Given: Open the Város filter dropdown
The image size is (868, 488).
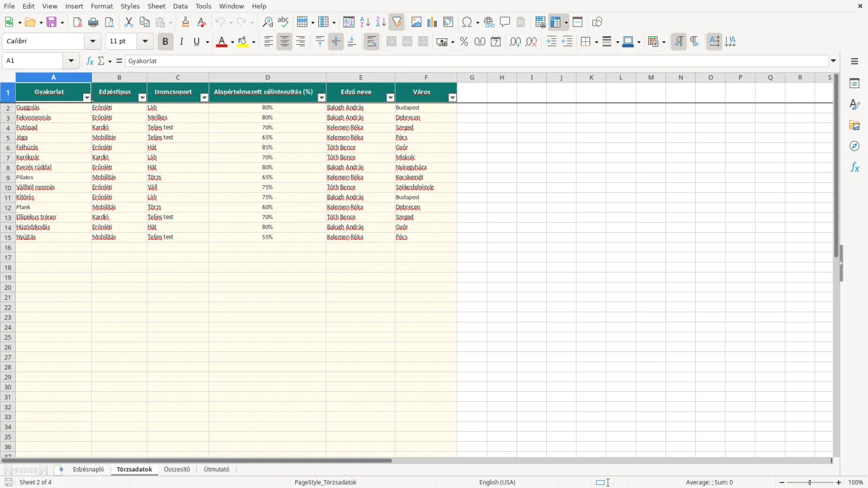Looking at the screenshot, I should [452, 98].
